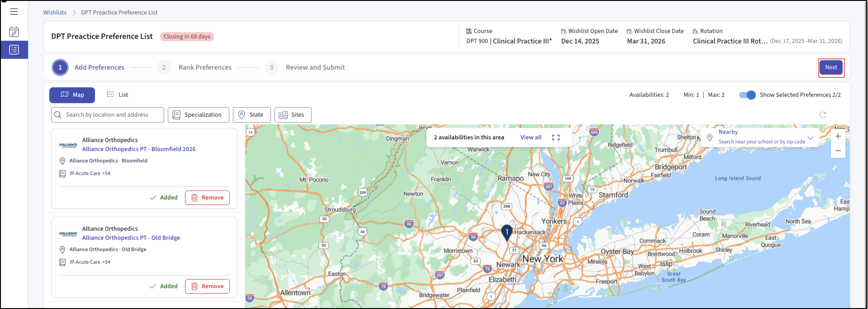Viewport: 868px width, 309px height.
Task: Expand the map to fullscreen
Action: [x=556, y=138]
